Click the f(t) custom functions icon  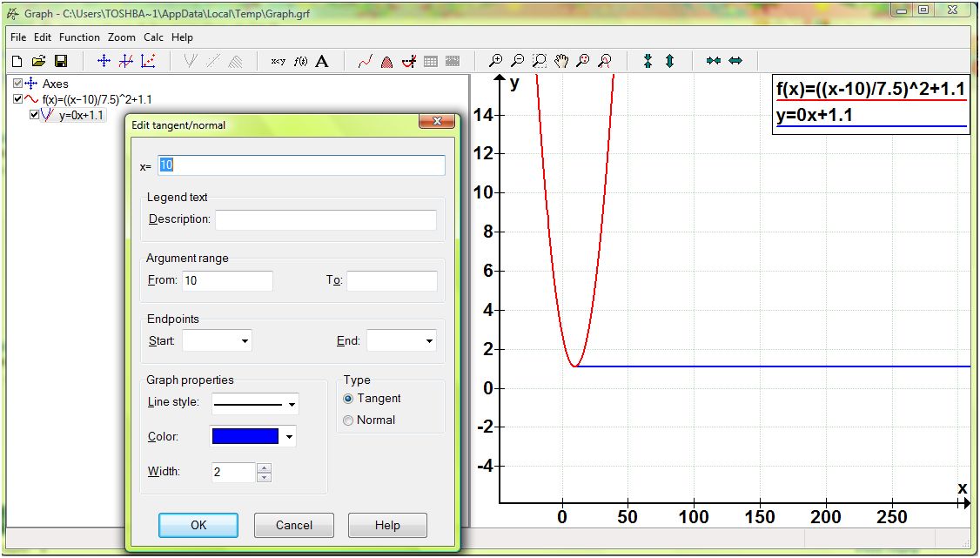point(300,61)
